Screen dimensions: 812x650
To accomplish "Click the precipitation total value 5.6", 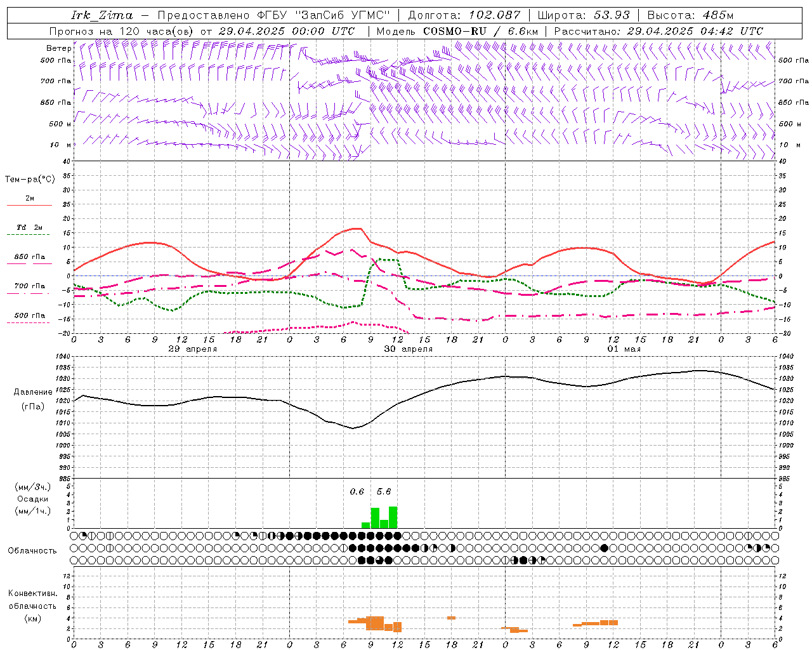I will (x=384, y=491).
